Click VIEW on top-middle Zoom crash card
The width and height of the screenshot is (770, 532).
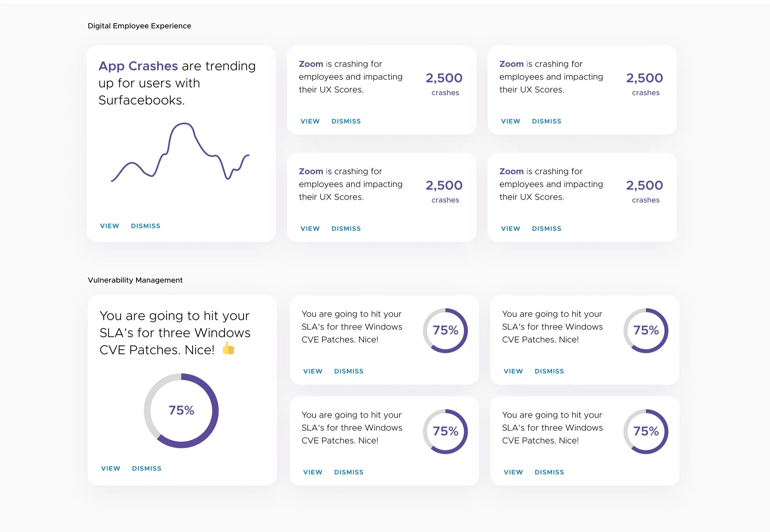click(x=310, y=121)
